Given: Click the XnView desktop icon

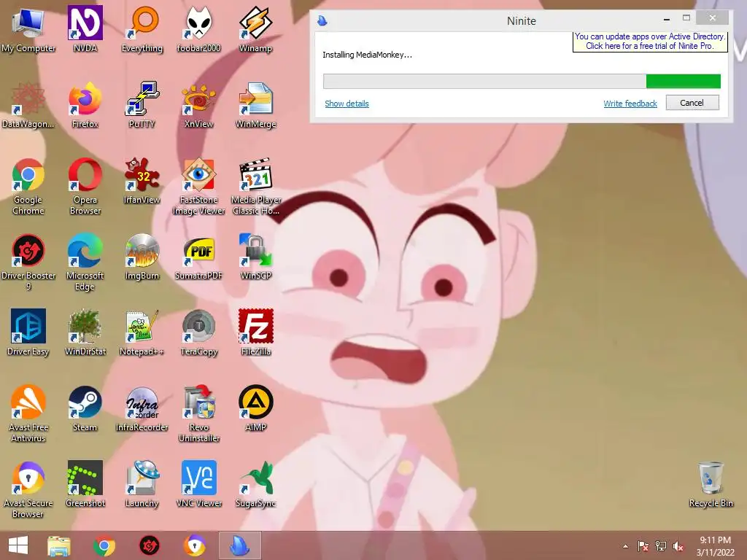Looking at the screenshot, I should click(x=198, y=106).
